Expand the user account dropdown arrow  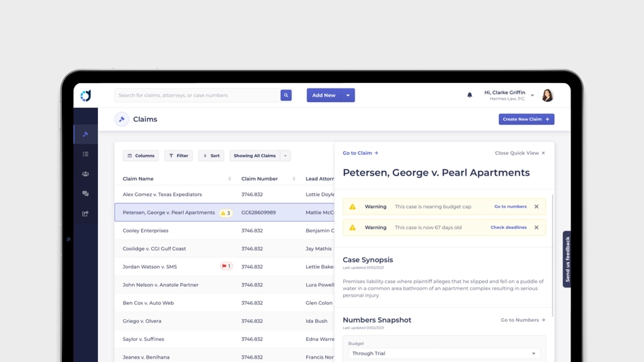[532, 95]
